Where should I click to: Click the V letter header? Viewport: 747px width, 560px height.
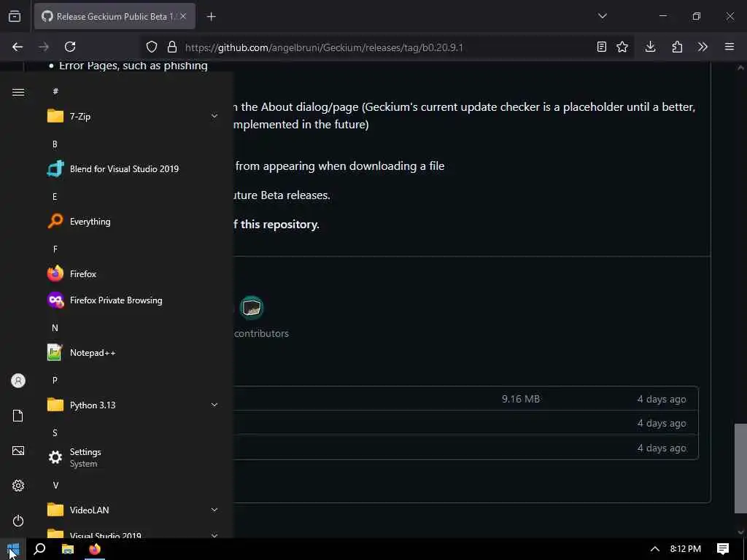[x=55, y=485]
